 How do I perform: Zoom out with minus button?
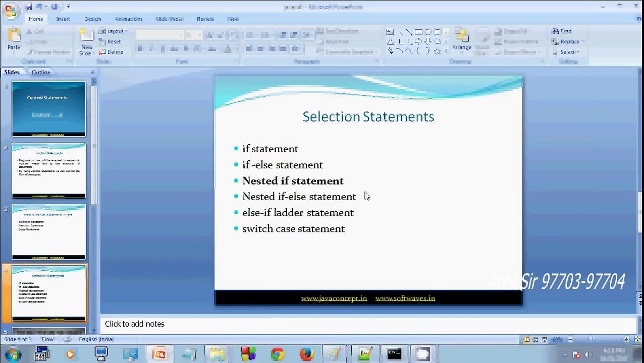570,339
